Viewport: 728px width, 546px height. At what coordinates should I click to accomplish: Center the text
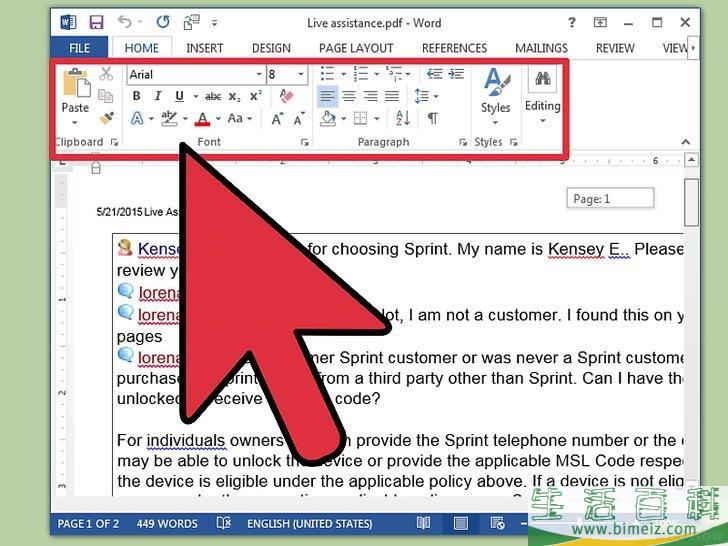pos(349,97)
